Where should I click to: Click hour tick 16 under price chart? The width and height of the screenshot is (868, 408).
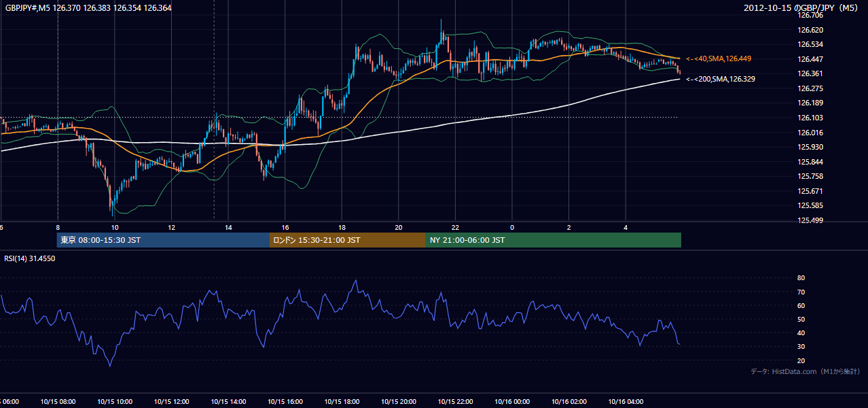pyautogui.click(x=285, y=228)
